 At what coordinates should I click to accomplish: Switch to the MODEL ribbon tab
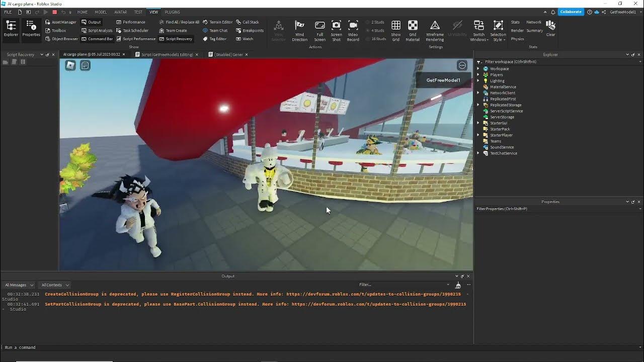[101, 12]
